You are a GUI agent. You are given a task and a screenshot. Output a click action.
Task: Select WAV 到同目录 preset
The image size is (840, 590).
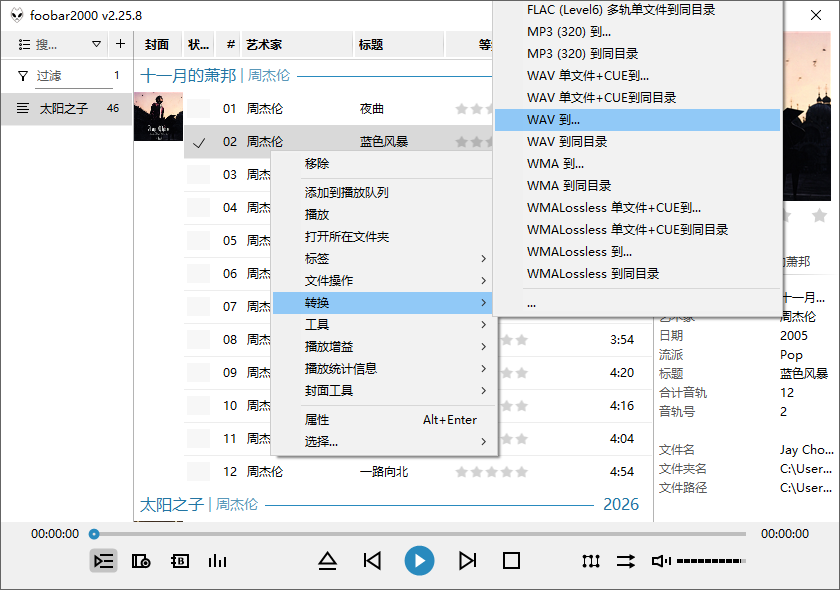[x=638, y=141]
